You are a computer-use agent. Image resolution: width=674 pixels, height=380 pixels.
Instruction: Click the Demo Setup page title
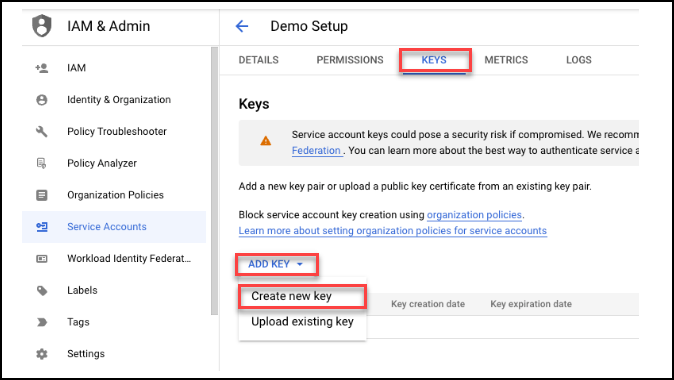pos(309,26)
